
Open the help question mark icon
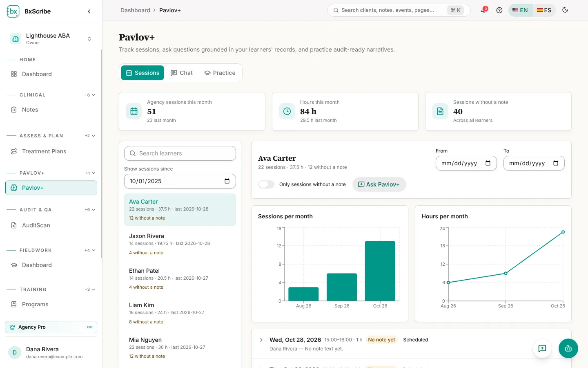pos(499,10)
